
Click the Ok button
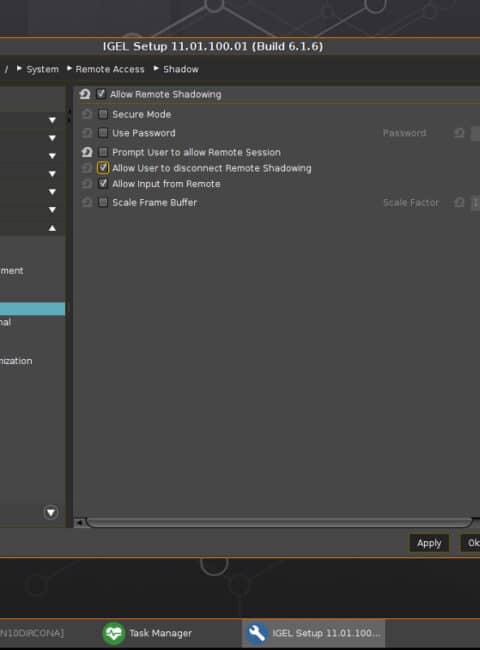tap(472, 543)
